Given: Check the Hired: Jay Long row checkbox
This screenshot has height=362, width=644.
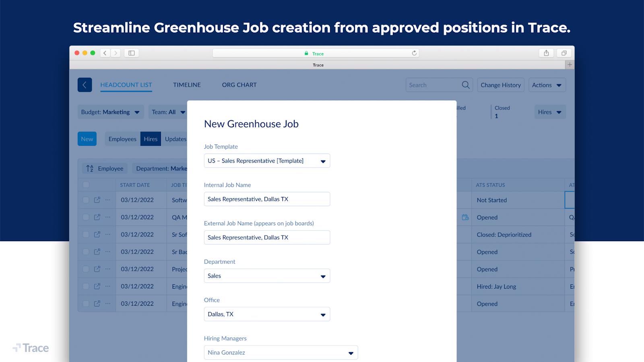Looking at the screenshot, I should coord(86,286).
